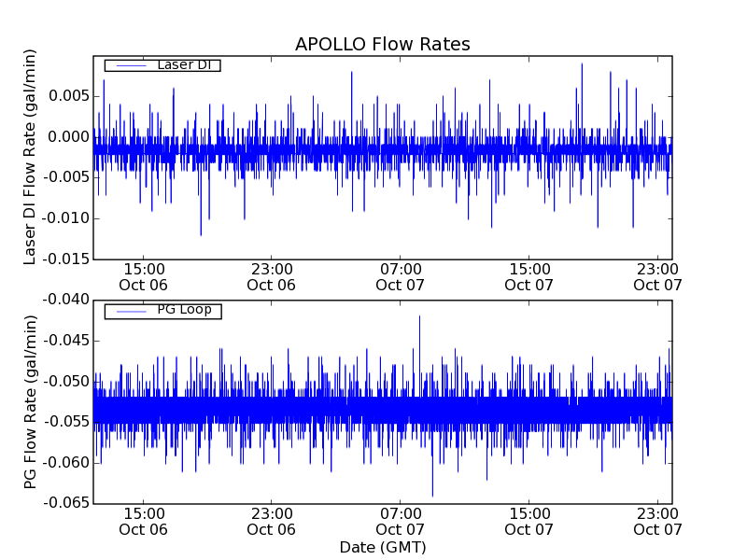Viewport: 747px width, 560px height.
Task: Select the "Date (GMT)" x-axis label
Action: [382, 547]
